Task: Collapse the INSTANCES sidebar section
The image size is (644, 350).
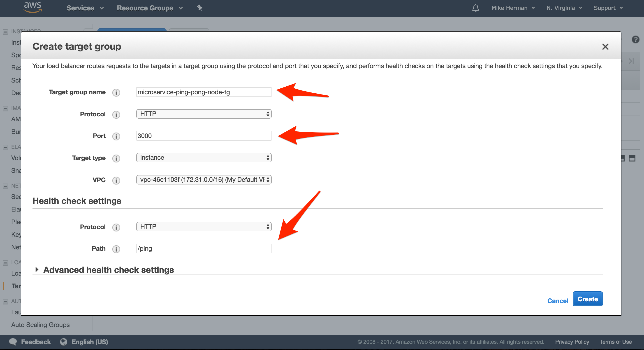Action: click(5, 32)
